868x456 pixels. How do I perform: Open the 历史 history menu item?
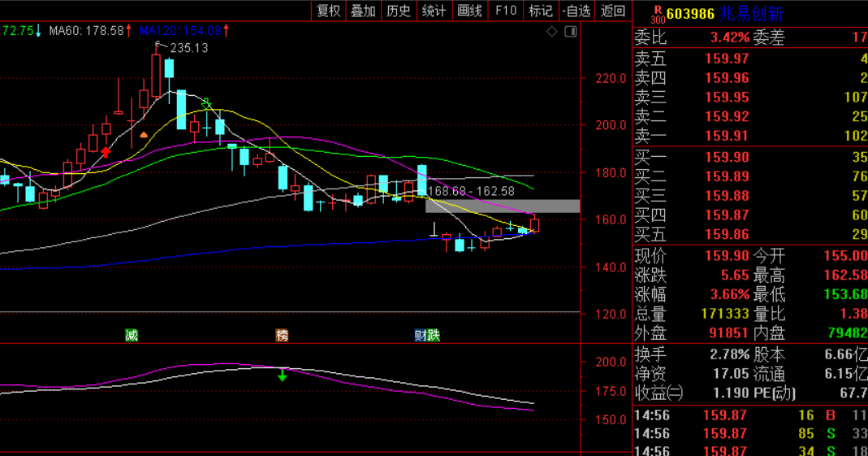tap(399, 11)
